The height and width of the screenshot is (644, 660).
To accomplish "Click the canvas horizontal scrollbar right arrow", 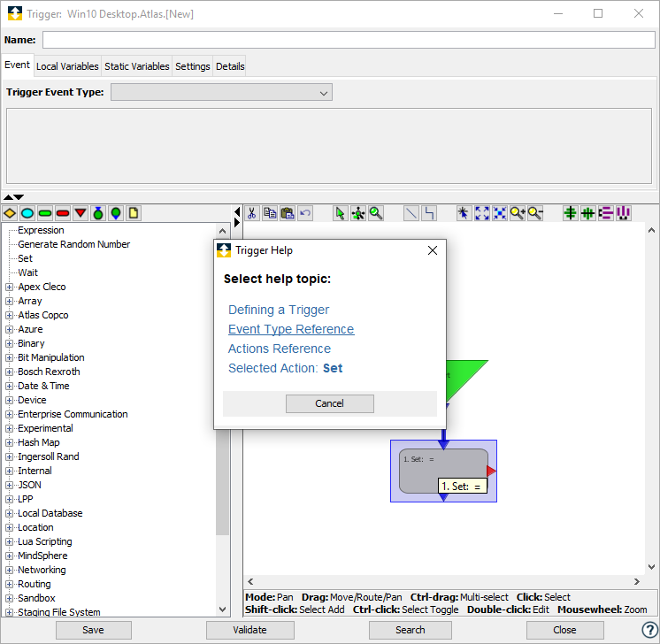I will coord(636,582).
